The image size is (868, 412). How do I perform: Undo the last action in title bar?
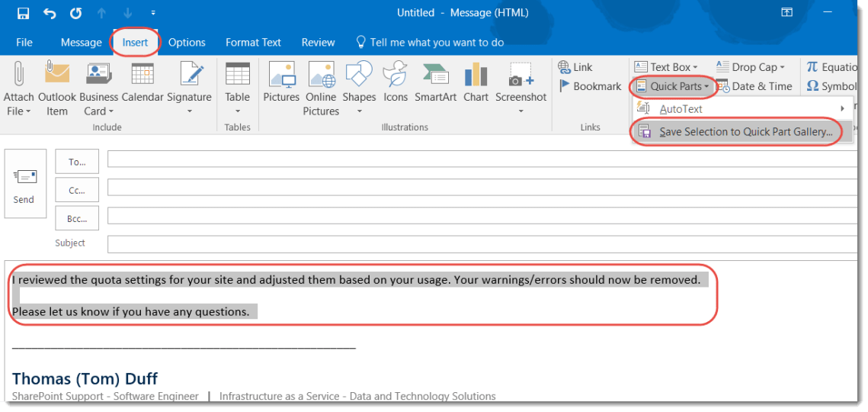point(50,13)
